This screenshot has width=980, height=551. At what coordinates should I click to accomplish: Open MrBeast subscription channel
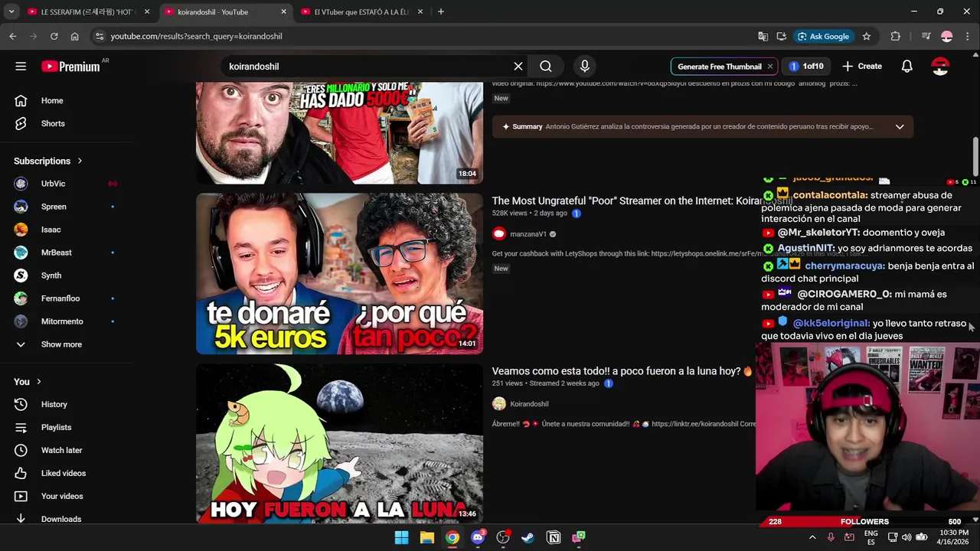[56, 253]
